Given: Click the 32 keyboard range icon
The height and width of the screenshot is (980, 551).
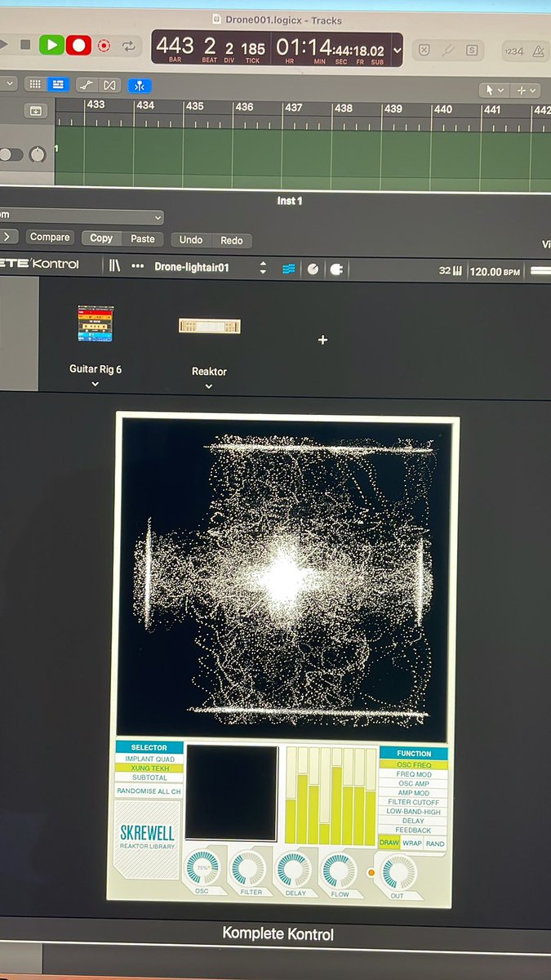Looking at the screenshot, I should (x=451, y=271).
